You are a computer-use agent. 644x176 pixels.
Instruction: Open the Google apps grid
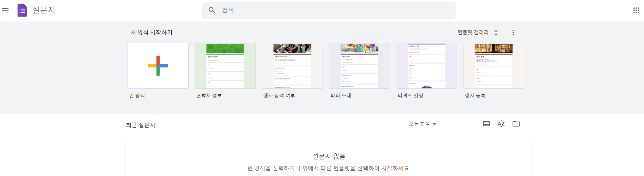[x=636, y=10]
